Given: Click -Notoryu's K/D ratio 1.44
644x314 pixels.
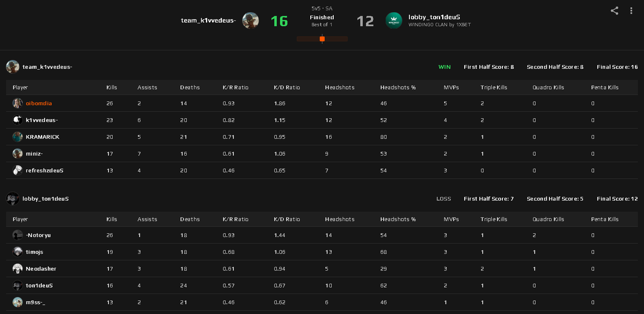Looking at the screenshot, I should 280,235.
